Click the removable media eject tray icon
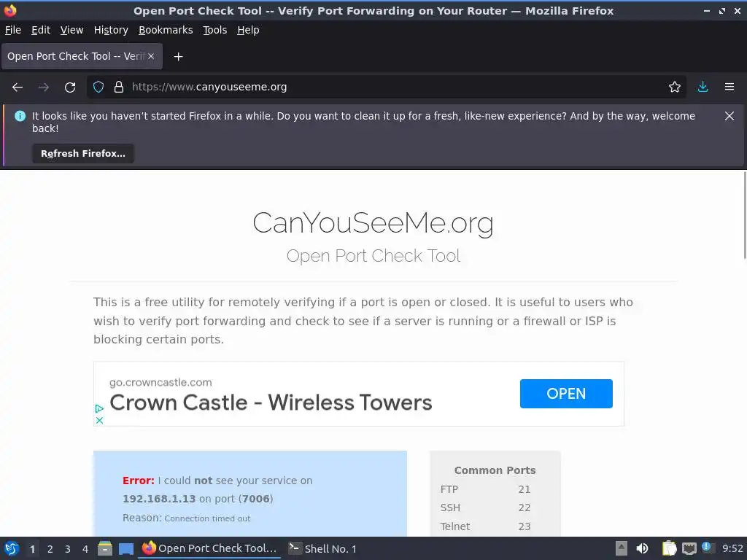The width and height of the screenshot is (747, 560). tap(622, 548)
